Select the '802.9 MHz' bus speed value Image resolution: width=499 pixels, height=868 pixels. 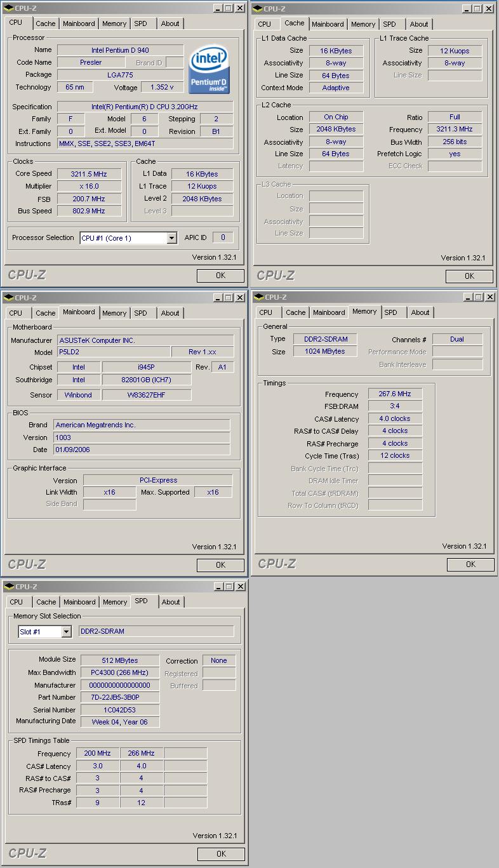pos(88,211)
